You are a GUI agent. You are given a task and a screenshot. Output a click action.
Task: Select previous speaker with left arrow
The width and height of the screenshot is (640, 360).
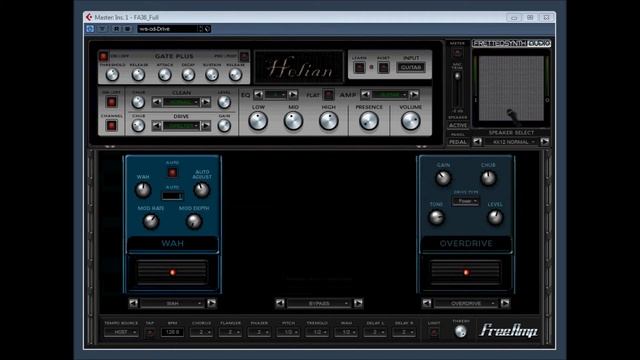click(477, 142)
